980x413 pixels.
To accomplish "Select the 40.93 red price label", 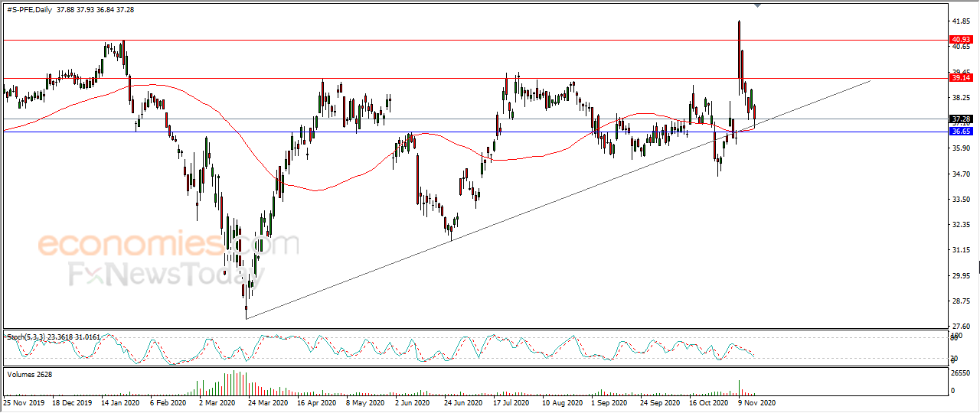I will click(x=960, y=39).
